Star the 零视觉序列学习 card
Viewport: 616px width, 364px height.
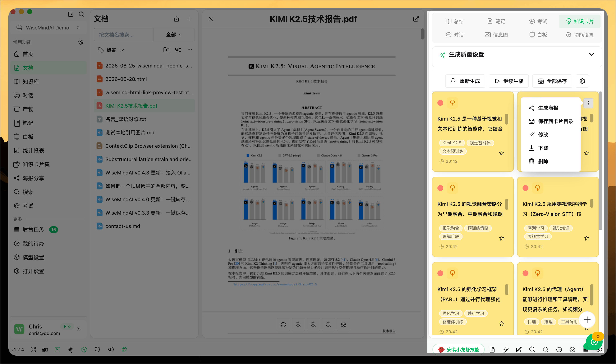click(587, 238)
